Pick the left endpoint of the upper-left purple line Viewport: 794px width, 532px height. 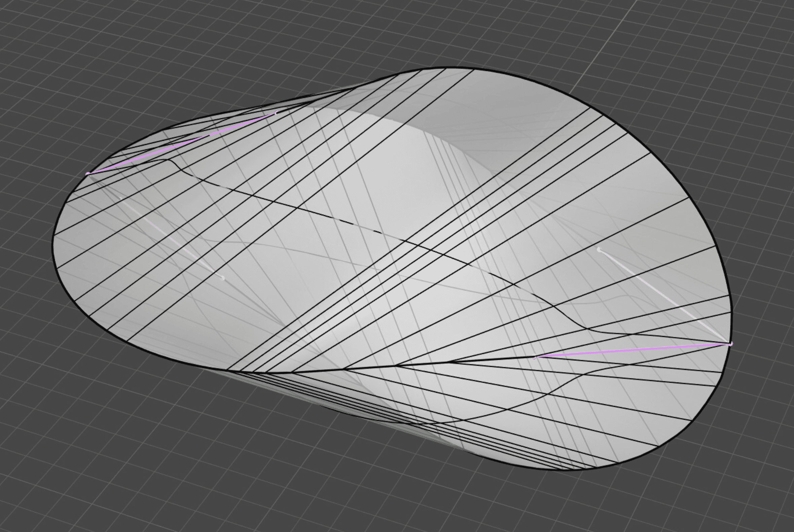coord(88,174)
